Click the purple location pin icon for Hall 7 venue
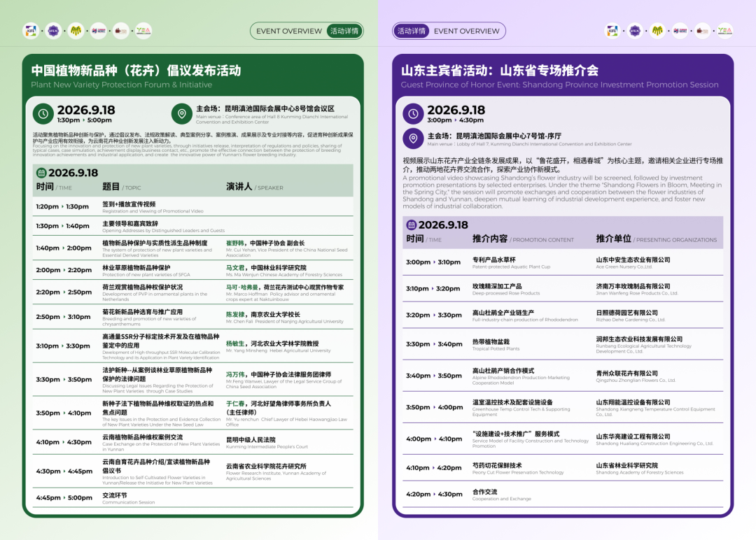The width and height of the screenshot is (756, 540). tap(413, 138)
